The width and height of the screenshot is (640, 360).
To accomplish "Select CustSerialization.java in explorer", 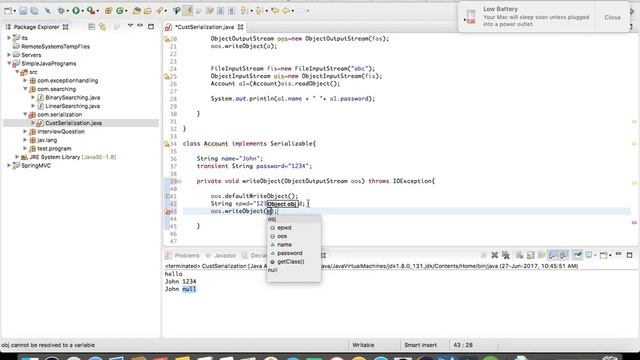I will tap(73, 123).
